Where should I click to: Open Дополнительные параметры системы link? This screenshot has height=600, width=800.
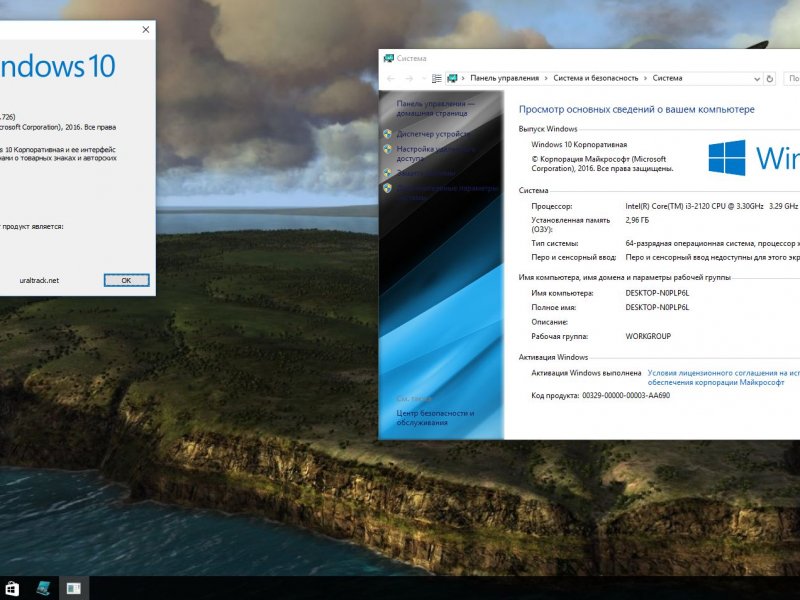[447, 192]
